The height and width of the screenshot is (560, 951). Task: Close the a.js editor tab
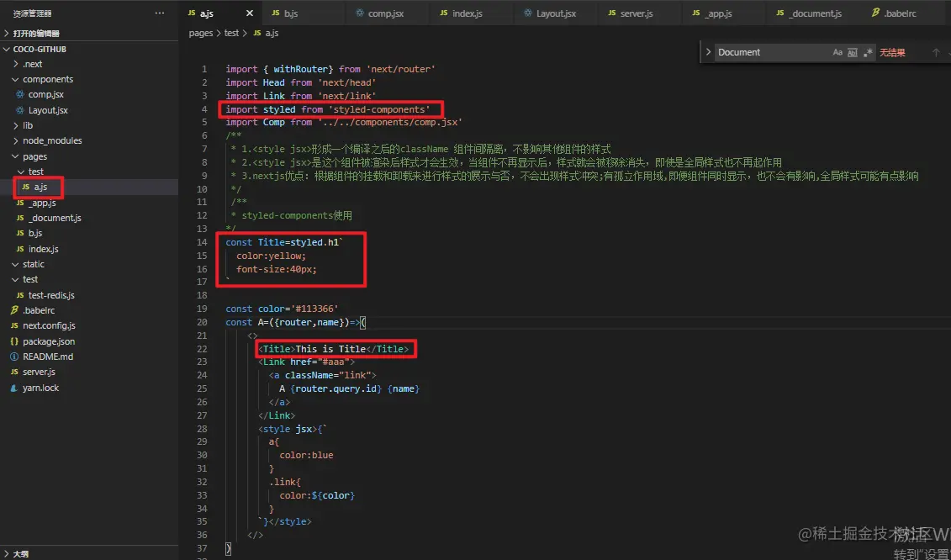(x=249, y=13)
